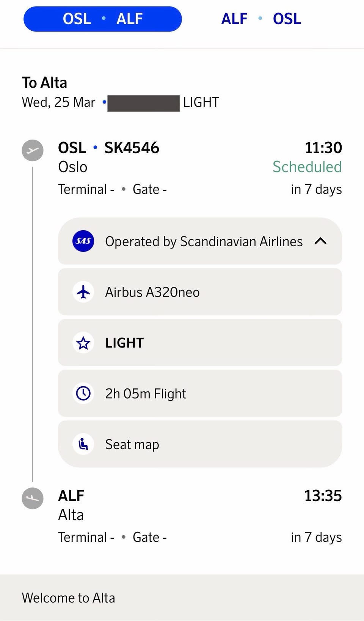Tap the 11:30 departure time
The height and width of the screenshot is (621, 364).
point(323,148)
